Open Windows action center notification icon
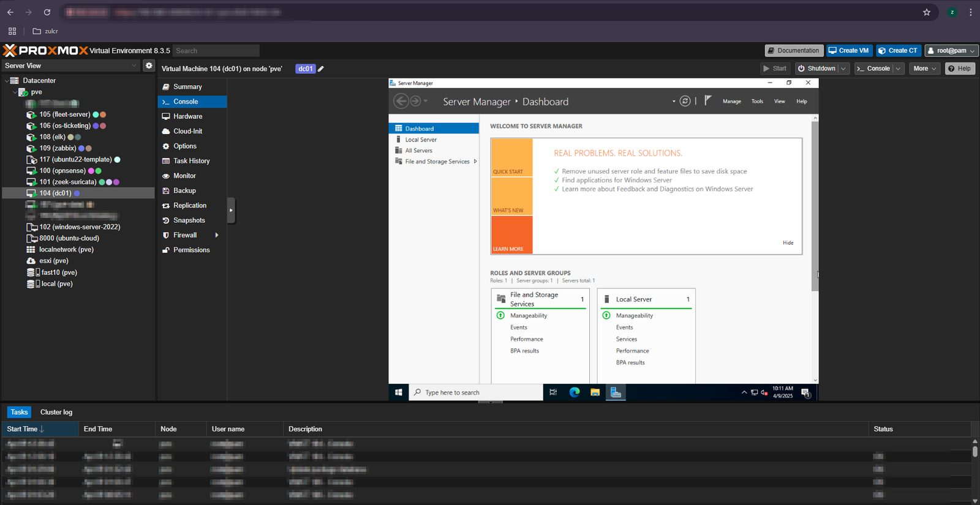 click(806, 393)
